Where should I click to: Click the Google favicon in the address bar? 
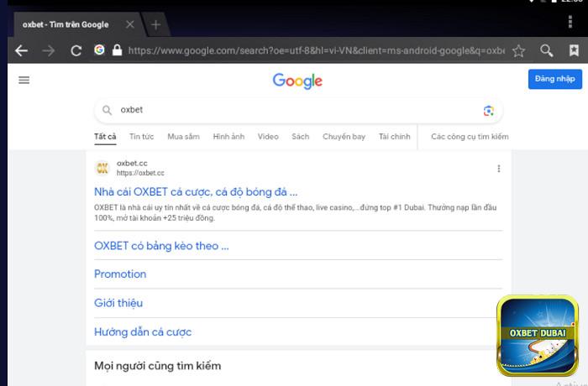click(x=99, y=50)
